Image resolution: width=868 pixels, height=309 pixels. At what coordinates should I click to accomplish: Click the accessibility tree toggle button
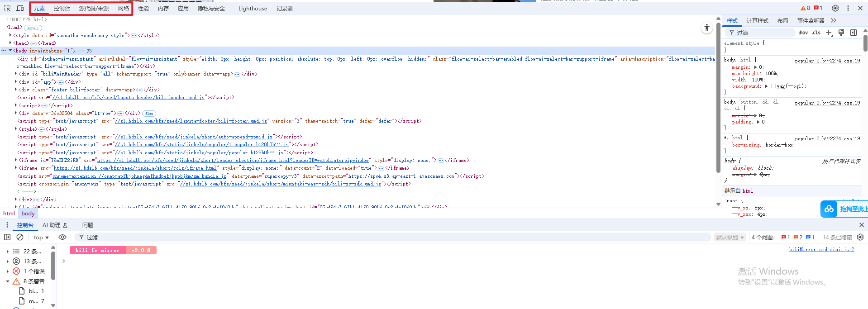707,28
